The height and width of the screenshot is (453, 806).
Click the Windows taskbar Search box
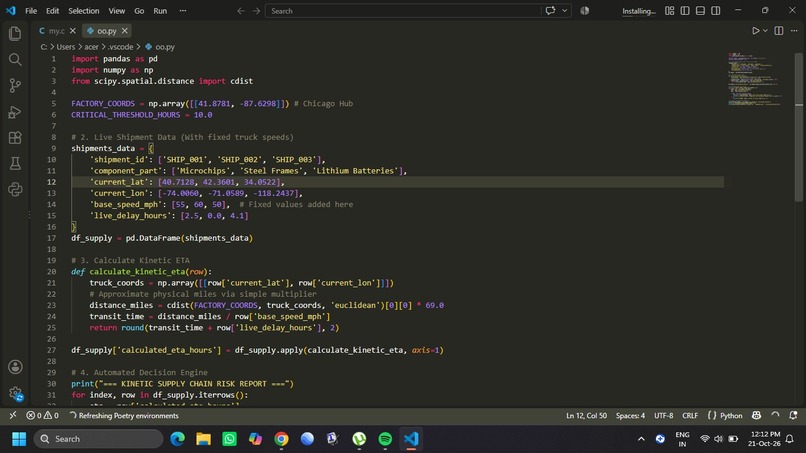(x=98, y=439)
